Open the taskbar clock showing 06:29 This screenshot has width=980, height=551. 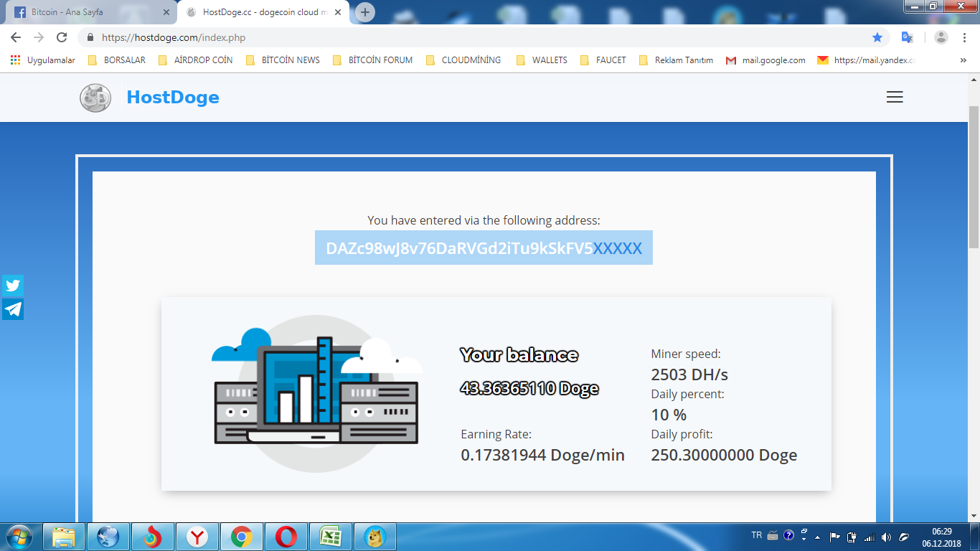pos(941,537)
